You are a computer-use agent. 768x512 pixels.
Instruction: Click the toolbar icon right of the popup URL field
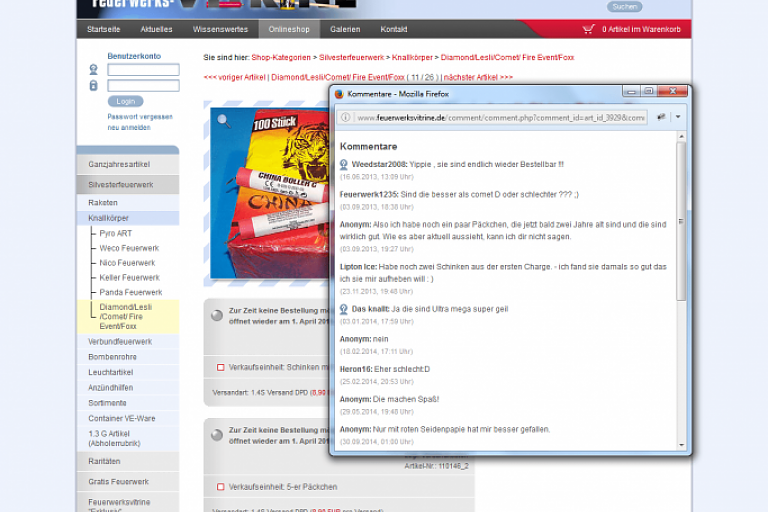coord(661,117)
